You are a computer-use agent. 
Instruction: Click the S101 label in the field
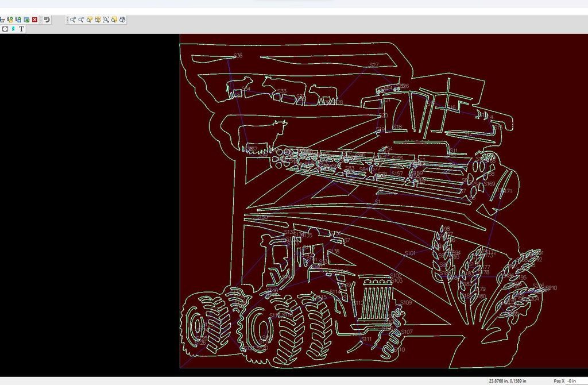pos(410,253)
